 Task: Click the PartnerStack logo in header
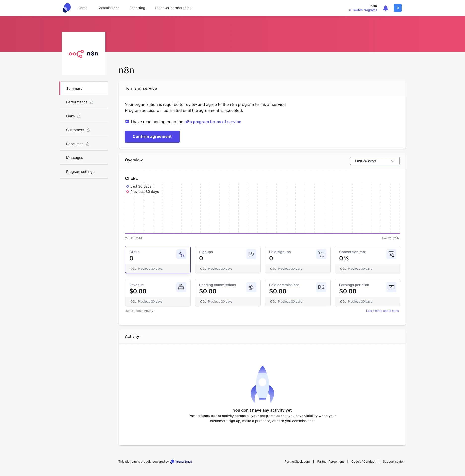click(x=67, y=8)
